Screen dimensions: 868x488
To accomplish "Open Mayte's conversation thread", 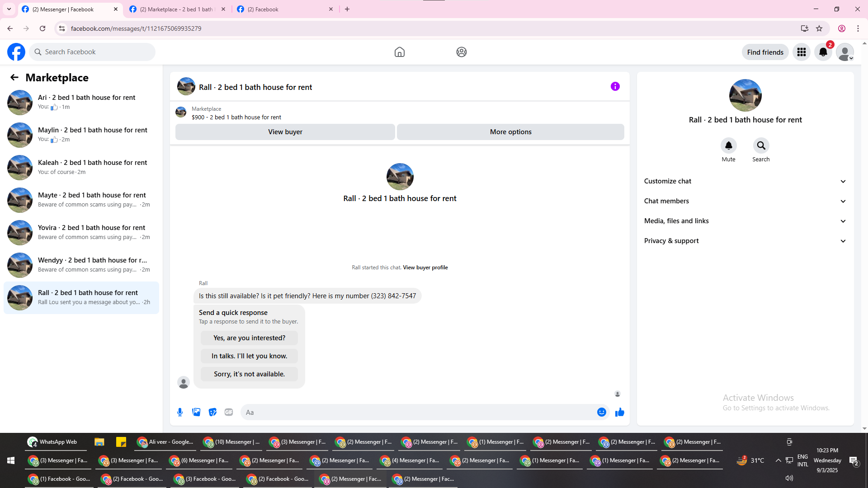I will (81, 200).
